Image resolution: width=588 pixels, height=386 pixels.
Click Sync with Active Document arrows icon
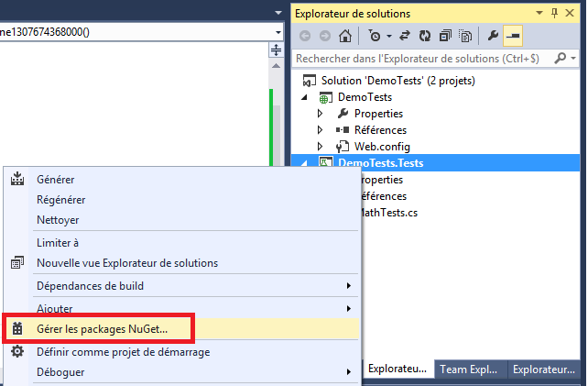tap(404, 36)
